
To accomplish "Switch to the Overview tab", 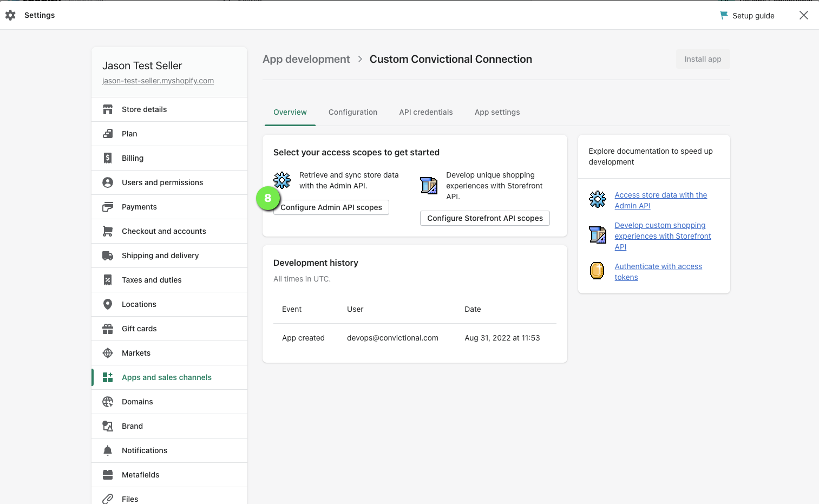I will 290,112.
